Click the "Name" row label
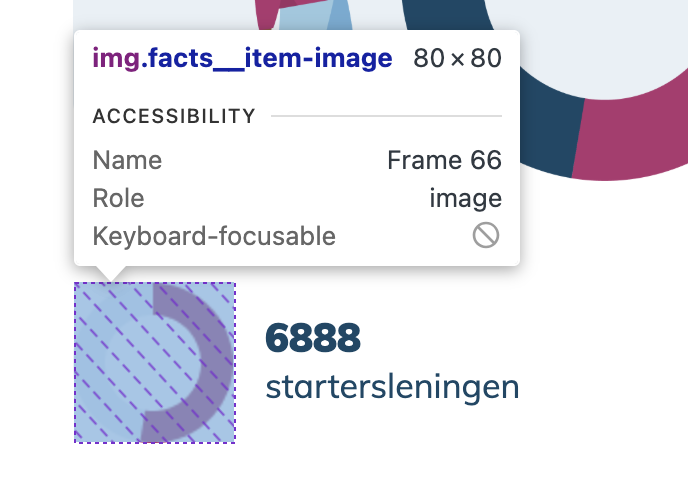The height and width of the screenshot is (482, 688). [x=127, y=160]
